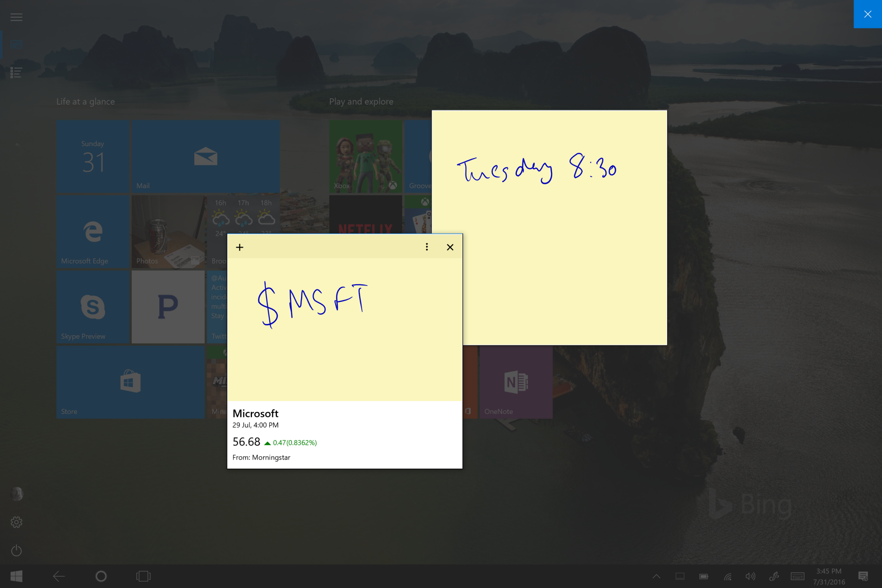Open Skype Preview
This screenshot has height=588, width=882.
coord(93,307)
